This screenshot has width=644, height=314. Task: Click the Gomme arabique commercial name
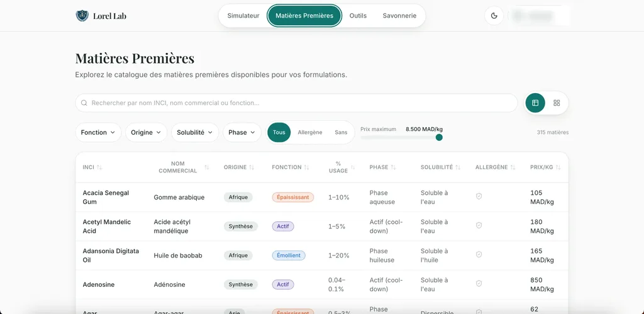179,198
